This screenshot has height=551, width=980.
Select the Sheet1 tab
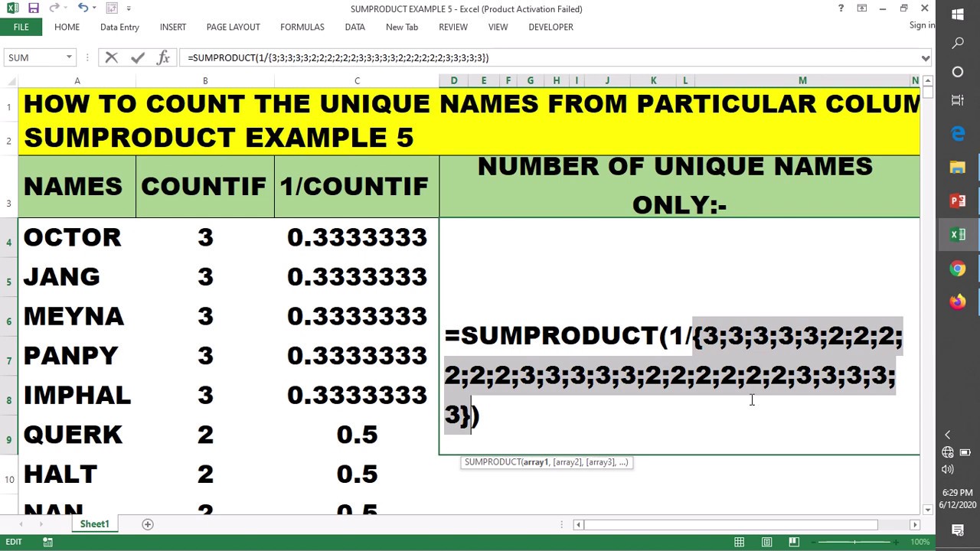pyautogui.click(x=95, y=524)
